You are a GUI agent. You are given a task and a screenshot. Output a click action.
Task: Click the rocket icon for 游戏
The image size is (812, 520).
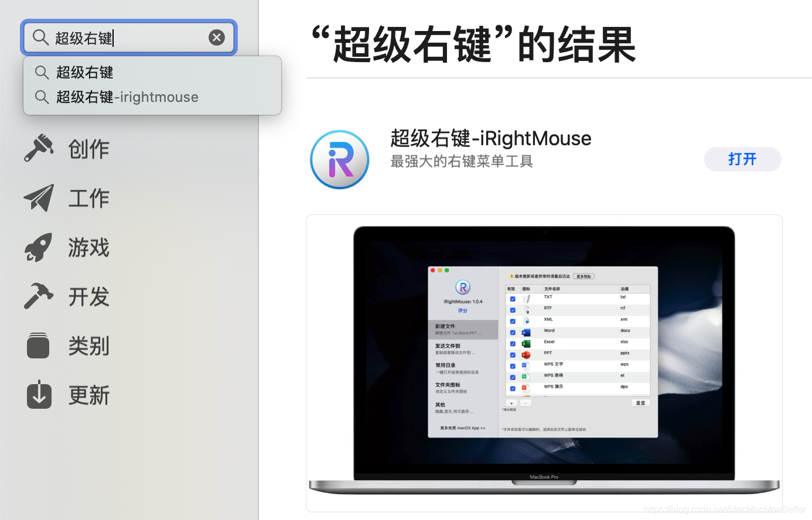point(39,247)
